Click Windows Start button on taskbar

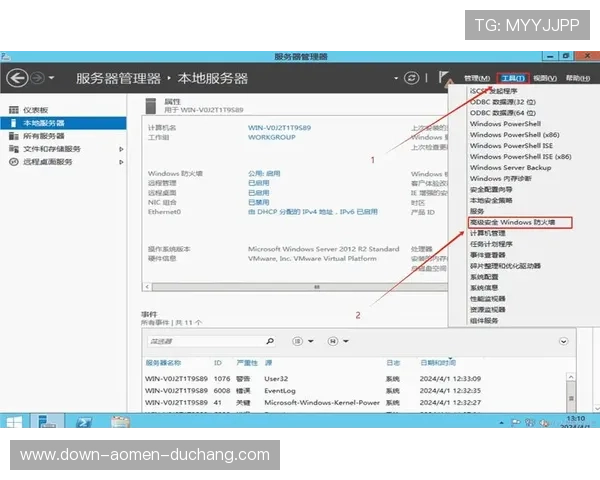(x=14, y=422)
